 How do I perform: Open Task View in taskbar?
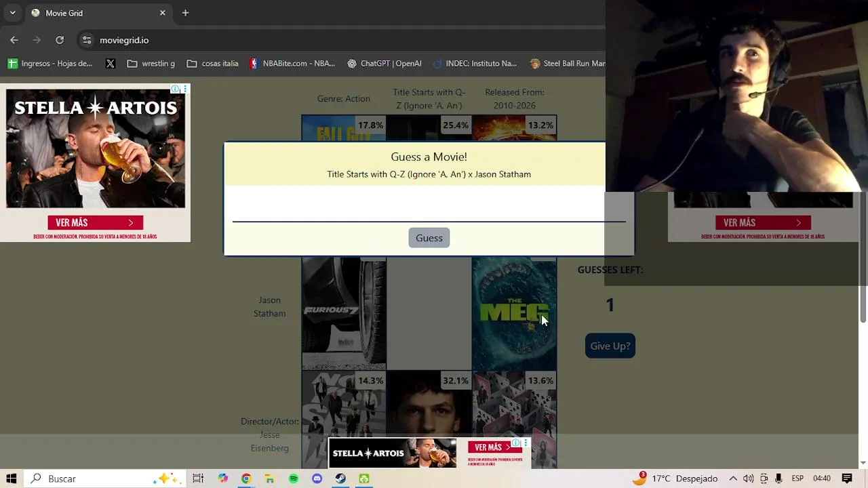198,479
